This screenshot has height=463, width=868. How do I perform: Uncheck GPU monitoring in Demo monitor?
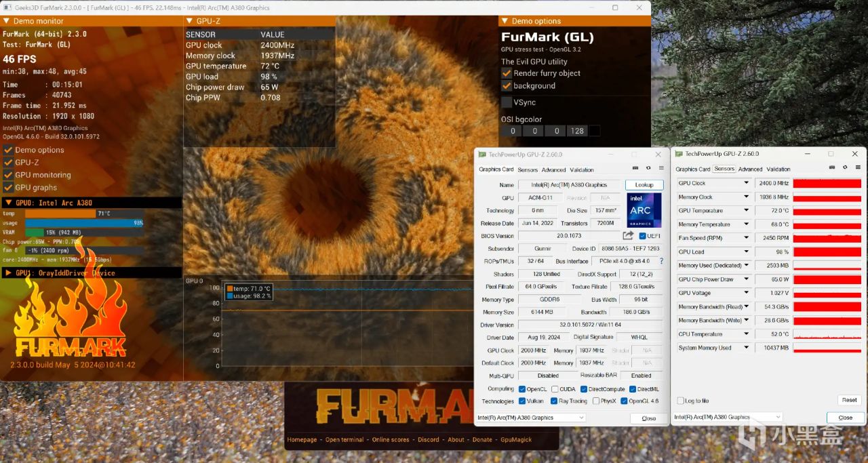8,175
